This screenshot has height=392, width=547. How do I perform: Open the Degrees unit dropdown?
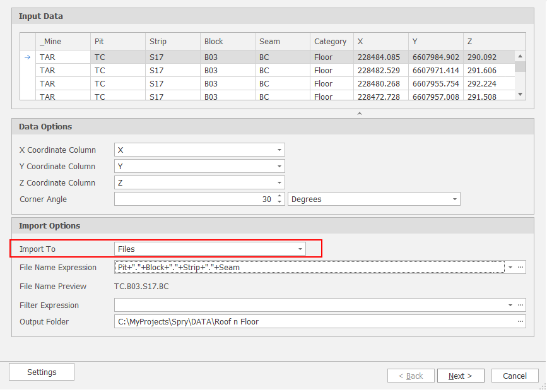454,199
